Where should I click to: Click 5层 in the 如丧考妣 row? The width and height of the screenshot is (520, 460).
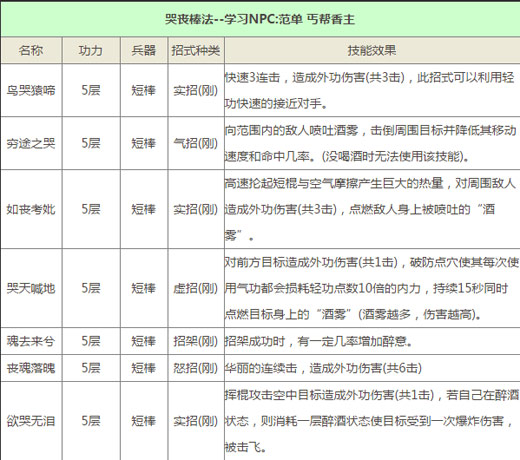(x=91, y=209)
